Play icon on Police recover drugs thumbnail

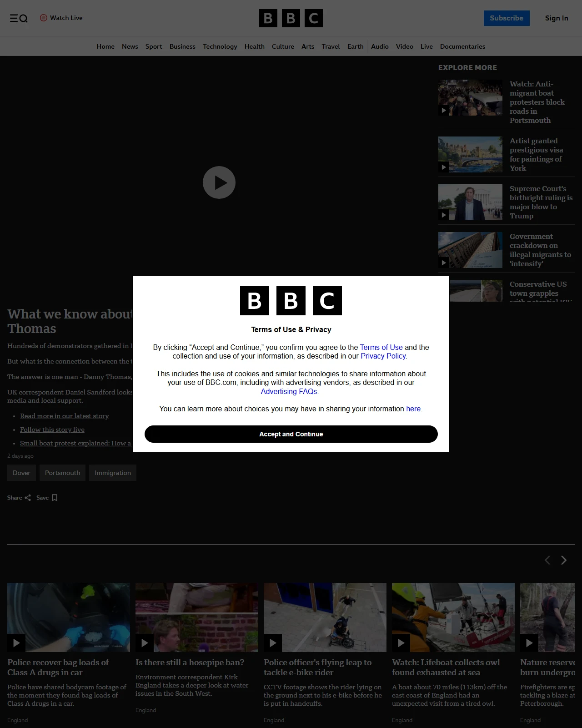(16, 643)
